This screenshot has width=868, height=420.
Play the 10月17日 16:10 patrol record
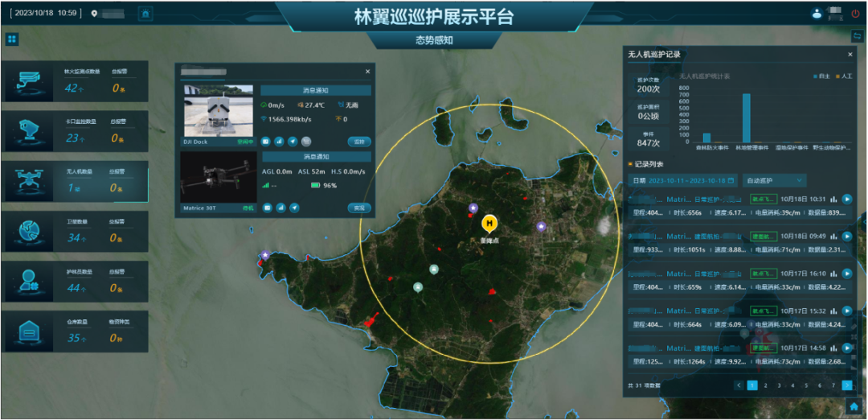coord(847,274)
